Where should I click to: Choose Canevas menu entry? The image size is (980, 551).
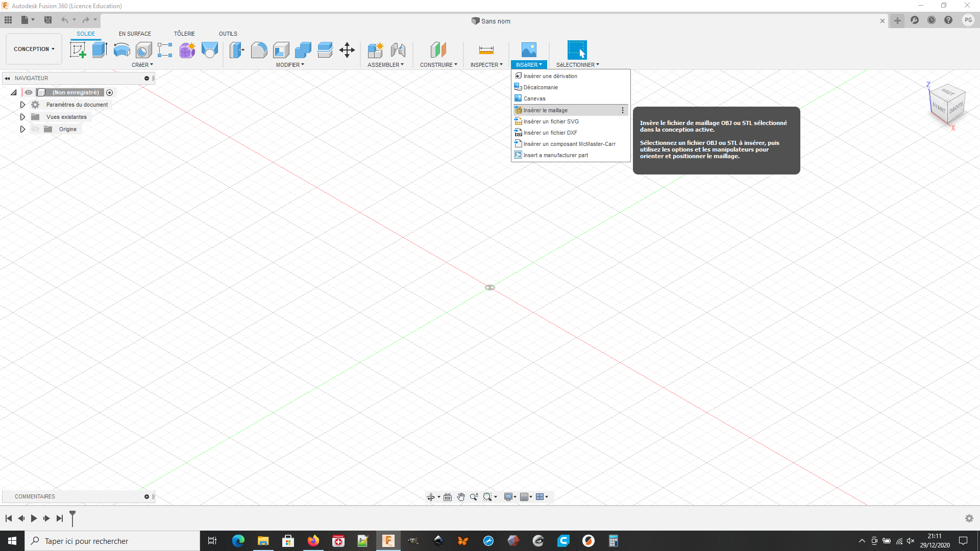[x=571, y=98]
